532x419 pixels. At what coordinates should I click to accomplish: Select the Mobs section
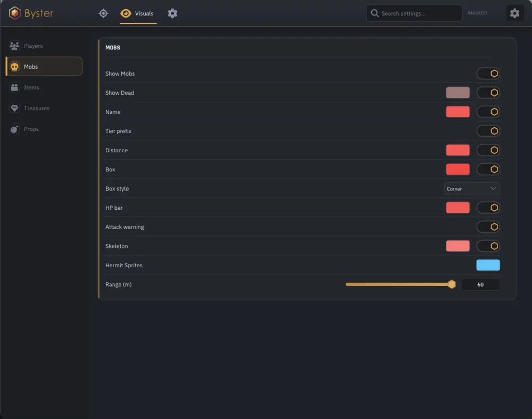44,67
